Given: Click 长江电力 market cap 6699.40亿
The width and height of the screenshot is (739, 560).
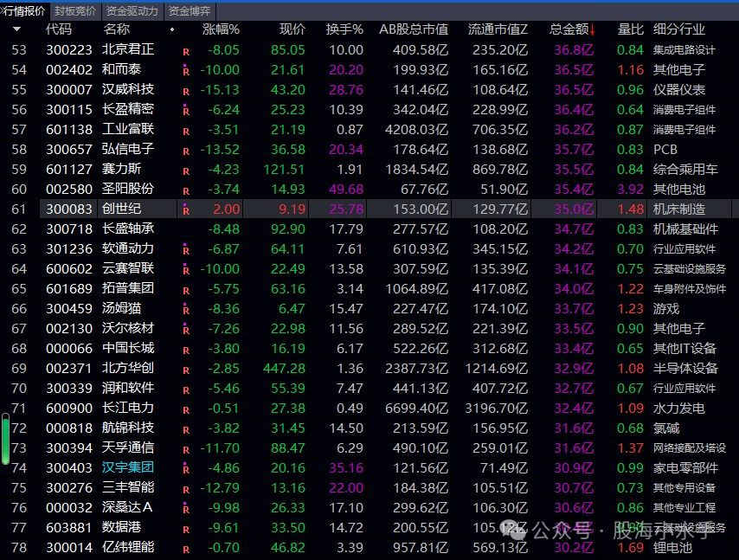Looking at the screenshot, I should tap(416, 409).
